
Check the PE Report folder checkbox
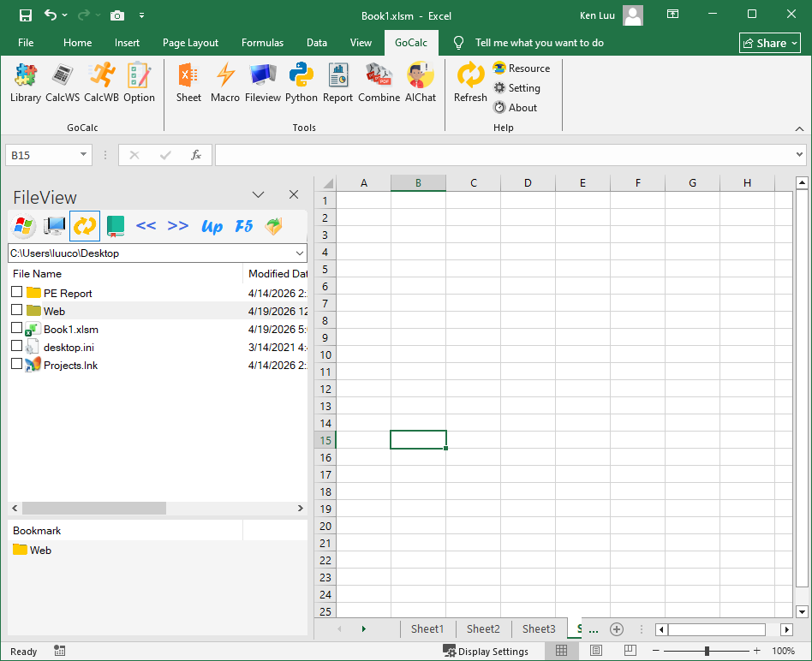coord(16,292)
